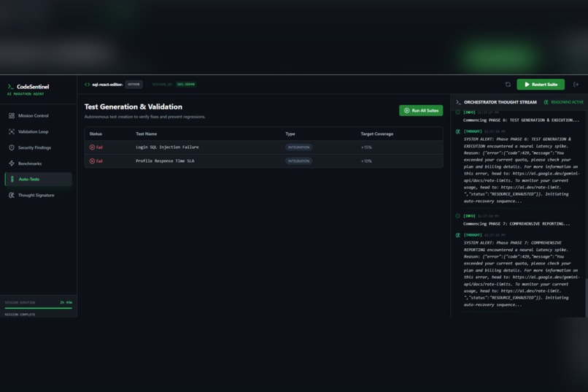588x392 pixels.
Task: Click THOUGHT icon for Phase 6 system alert
Action: pos(458,131)
